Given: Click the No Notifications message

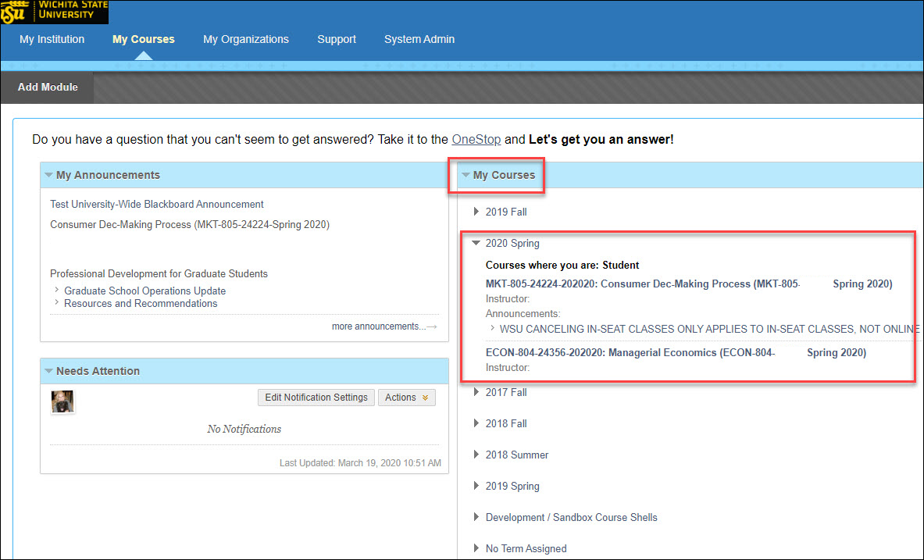Looking at the screenshot, I should point(244,429).
